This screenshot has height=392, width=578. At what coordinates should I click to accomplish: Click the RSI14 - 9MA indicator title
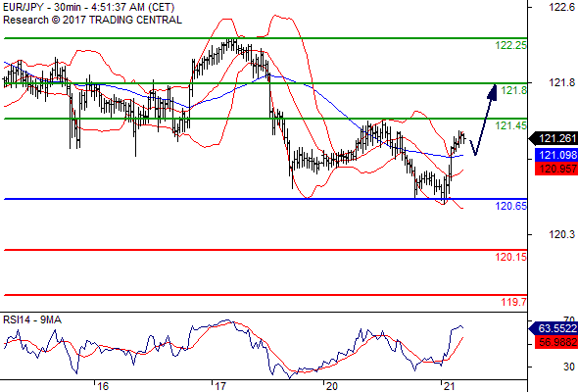tap(32, 319)
